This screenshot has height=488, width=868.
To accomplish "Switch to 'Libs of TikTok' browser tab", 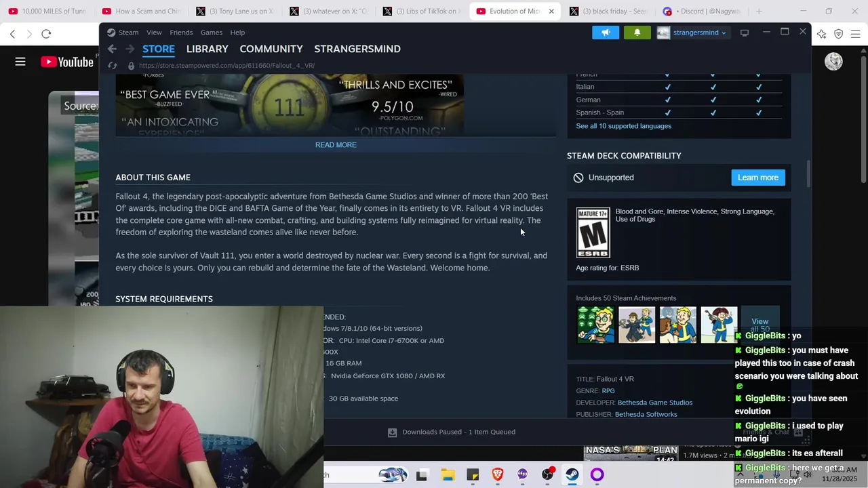I will click(x=422, y=12).
